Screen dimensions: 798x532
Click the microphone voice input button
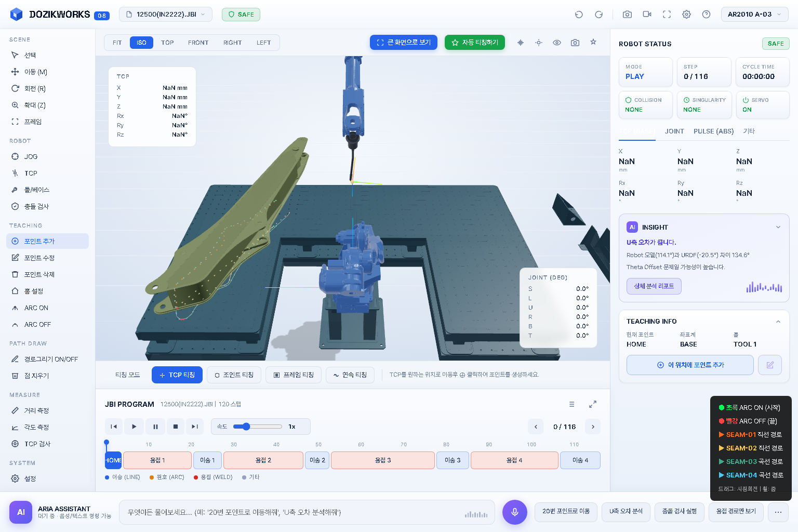pyautogui.click(x=515, y=512)
